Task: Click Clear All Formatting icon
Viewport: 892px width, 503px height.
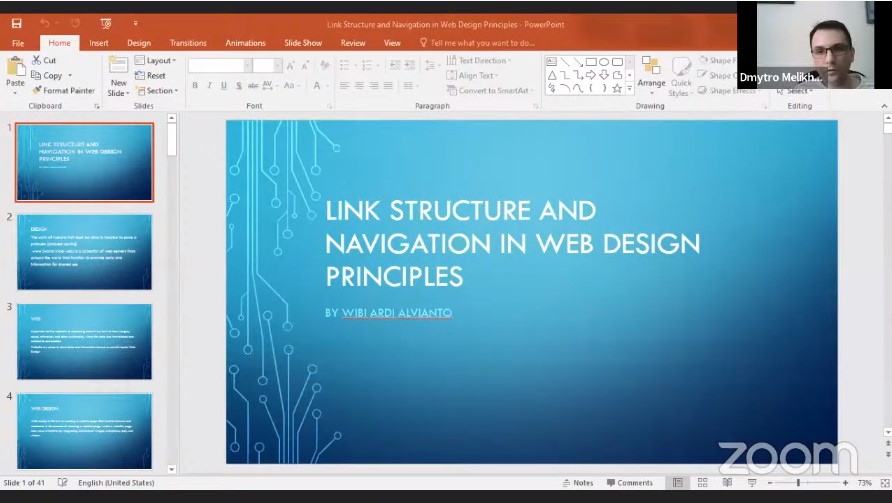Action: [324, 66]
